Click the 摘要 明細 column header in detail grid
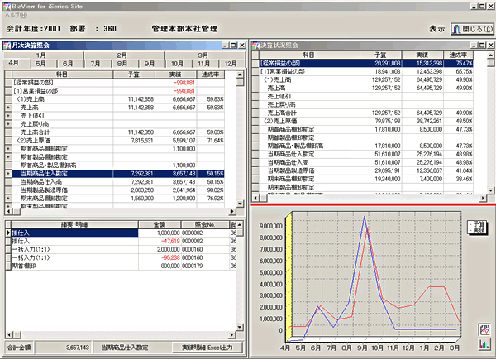Screen dimensions: 496x360 pos(75,225)
